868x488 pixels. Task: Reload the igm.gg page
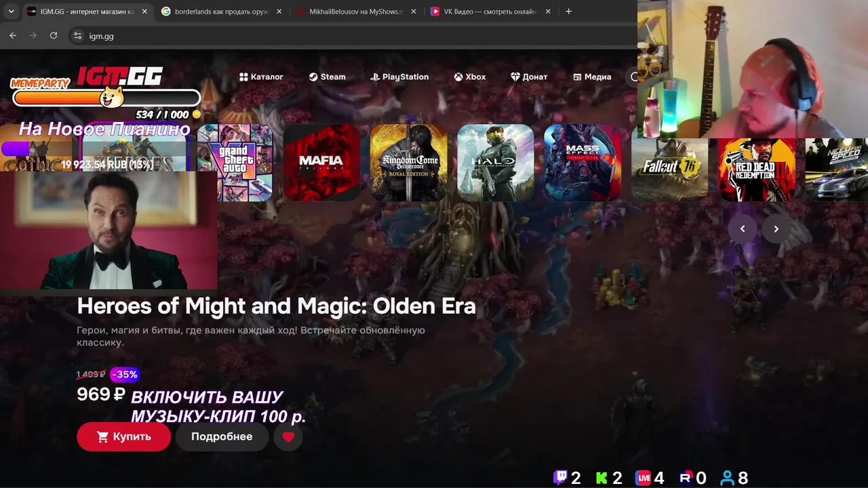(x=54, y=36)
